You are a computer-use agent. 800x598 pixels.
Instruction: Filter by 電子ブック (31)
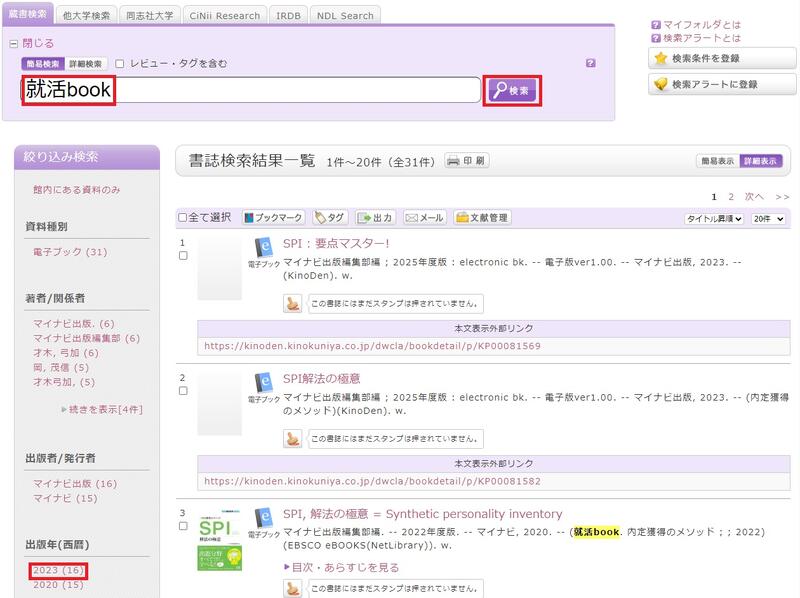(70, 252)
